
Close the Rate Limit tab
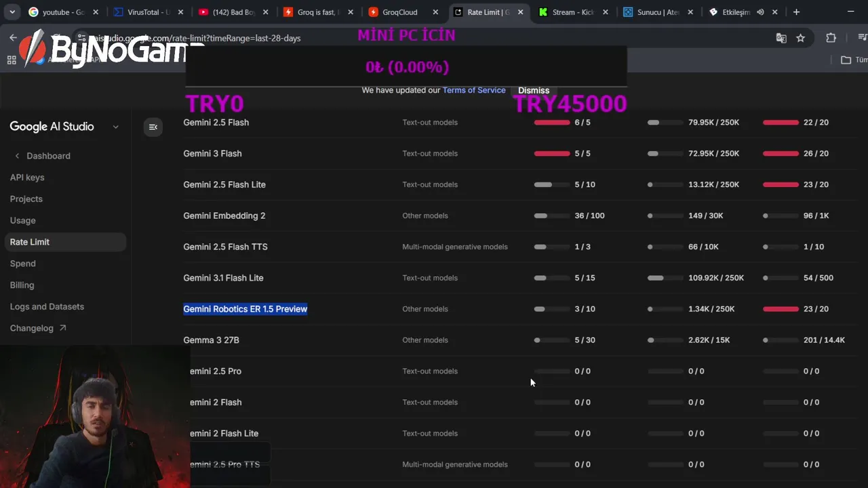pyautogui.click(x=520, y=12)
